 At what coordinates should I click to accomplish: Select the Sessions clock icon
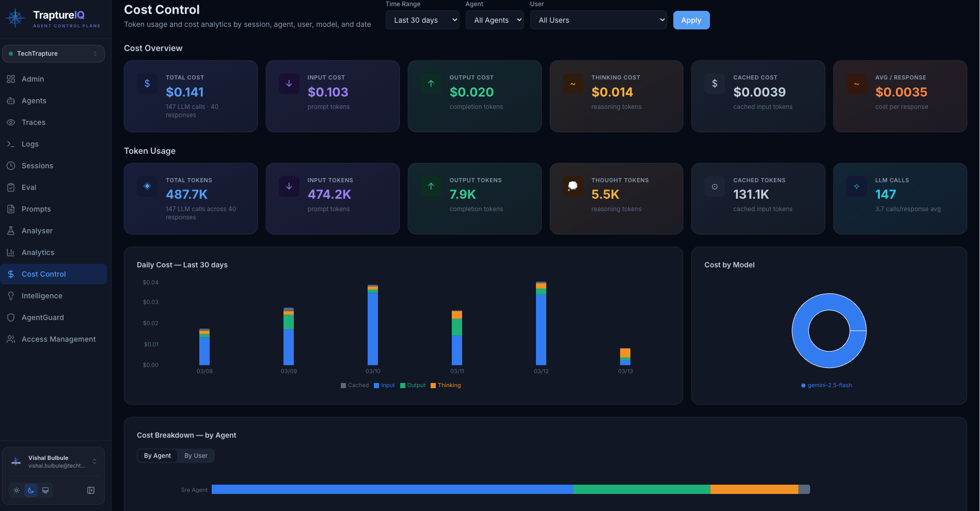[x=11, y=166]
